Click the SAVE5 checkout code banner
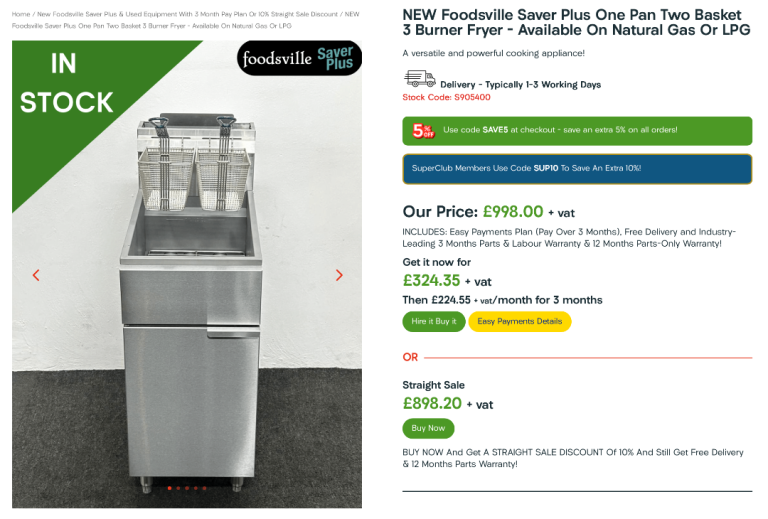This screenshot has width=768, height=519. (577, 131)
